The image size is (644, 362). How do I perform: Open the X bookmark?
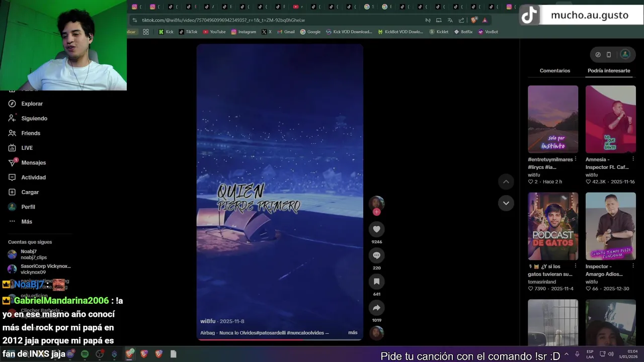[x=267, y=32]
